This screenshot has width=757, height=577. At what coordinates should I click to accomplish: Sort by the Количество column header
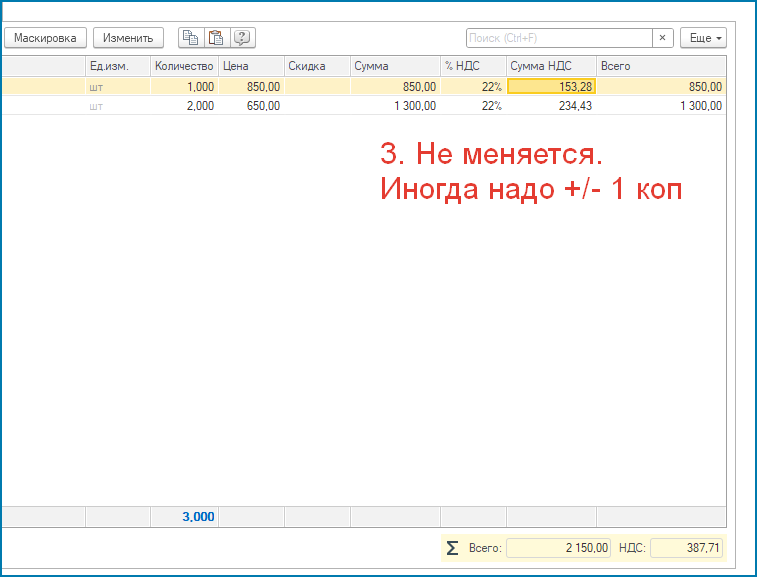184,66
